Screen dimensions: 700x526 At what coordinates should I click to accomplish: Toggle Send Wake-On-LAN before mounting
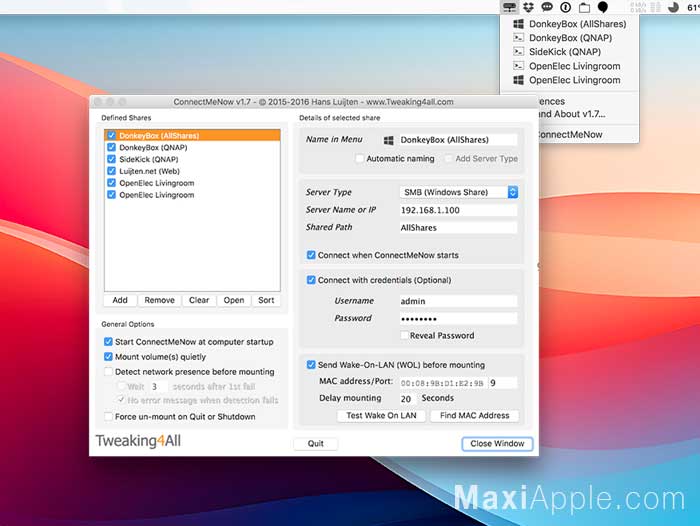pos(311,365)
